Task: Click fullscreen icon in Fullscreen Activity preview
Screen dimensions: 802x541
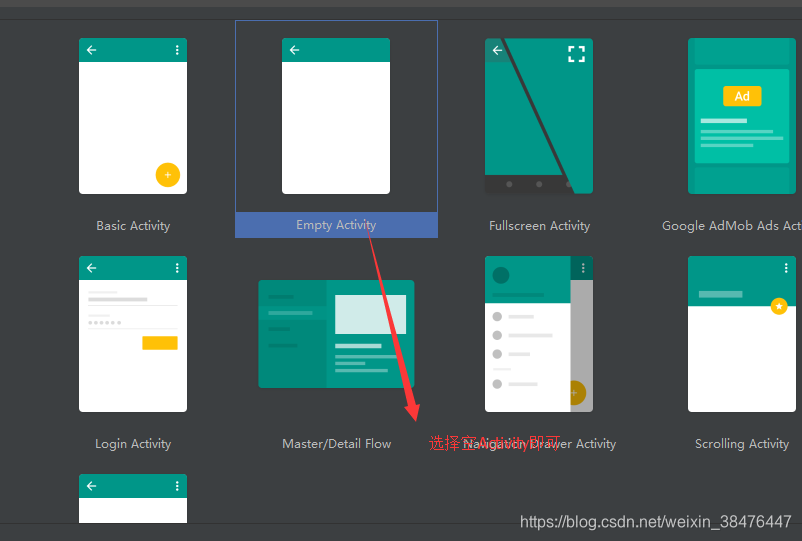Action: 576,54
